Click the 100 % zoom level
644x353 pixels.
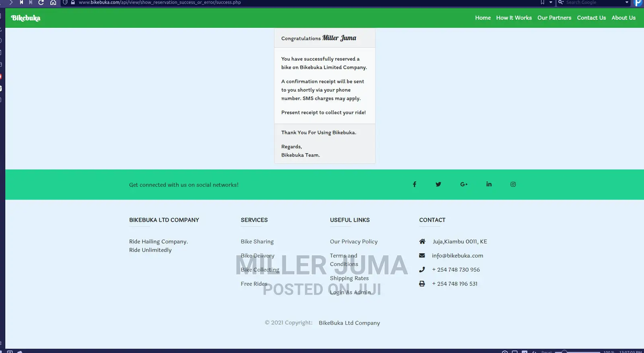(609, 352)
